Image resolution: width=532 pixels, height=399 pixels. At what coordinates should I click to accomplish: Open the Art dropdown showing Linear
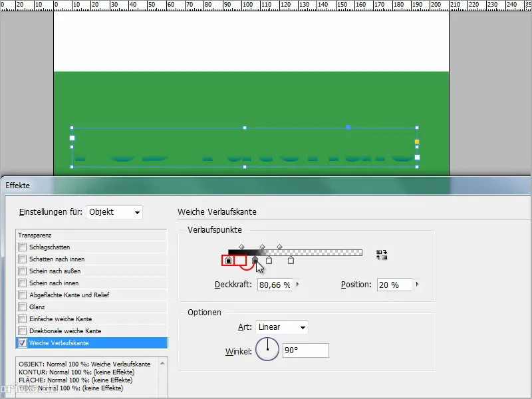pyautogui.click(x=281, y=327)
